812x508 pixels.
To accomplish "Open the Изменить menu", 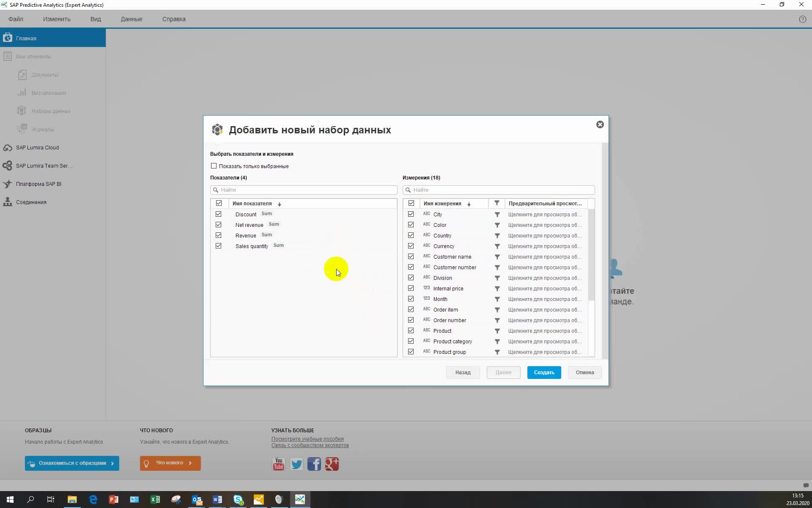I will click(57, 19).
